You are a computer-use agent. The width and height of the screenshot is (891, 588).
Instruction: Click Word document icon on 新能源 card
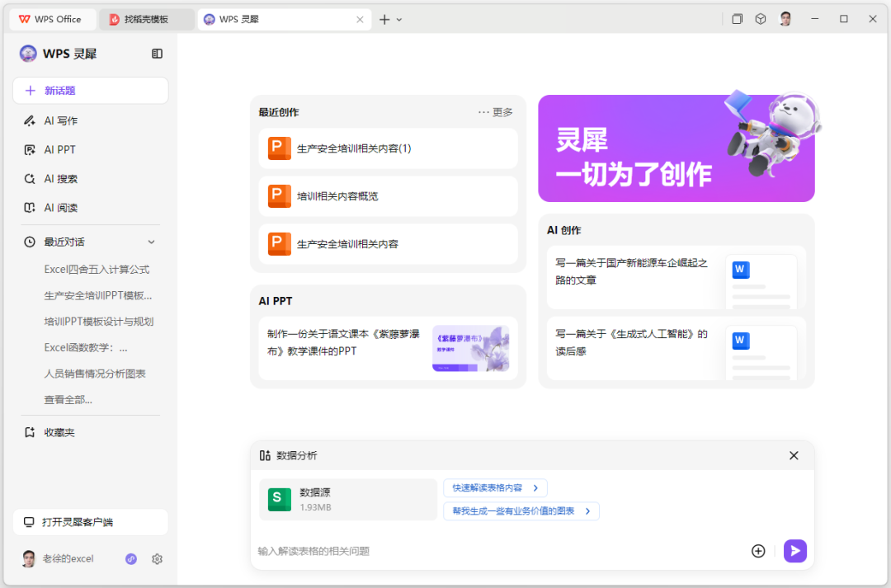click(x=740, y=270)
